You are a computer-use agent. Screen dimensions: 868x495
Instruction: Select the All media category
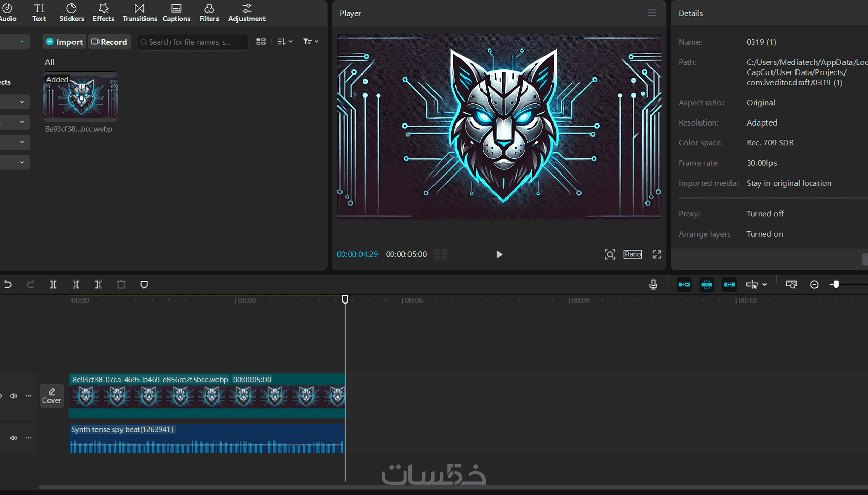click(50, 62)
